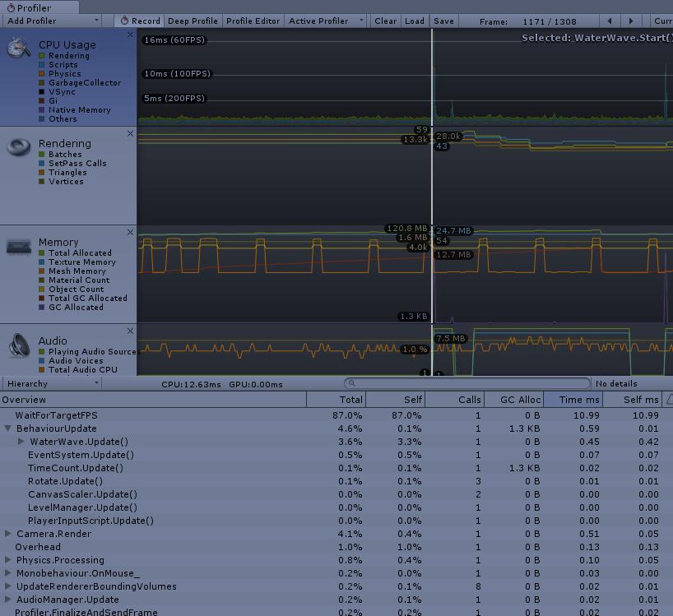Sort by the Calls column header
The width and height of the screenshot is (673, 616).
pyautogui.click(x=454, y=400)
